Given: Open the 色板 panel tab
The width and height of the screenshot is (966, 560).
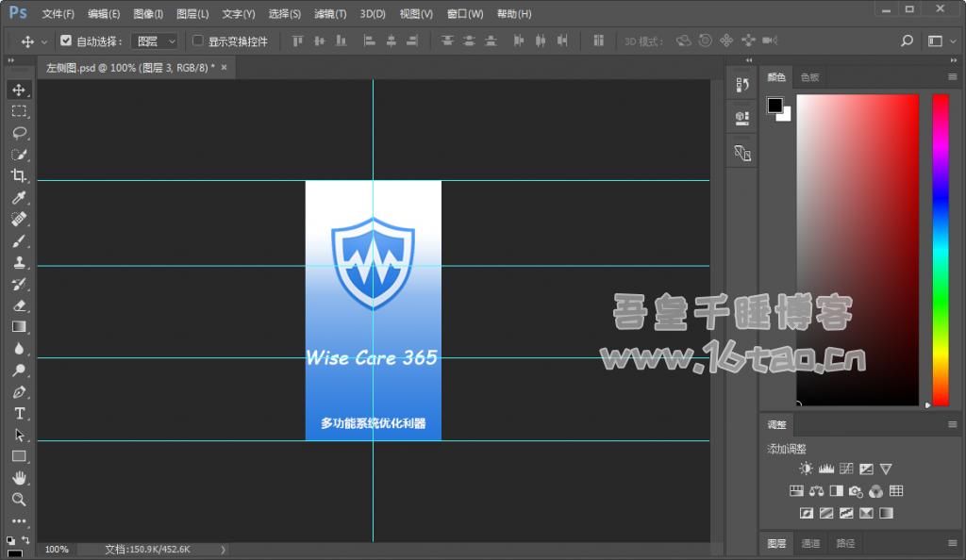Looking at the screenshot, I should (x=809, y=77).
